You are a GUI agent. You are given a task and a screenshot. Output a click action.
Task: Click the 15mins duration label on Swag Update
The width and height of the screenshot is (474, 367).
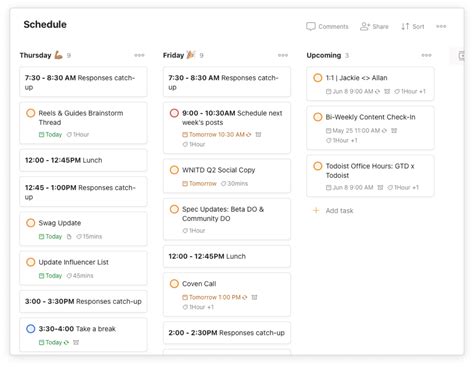click(x=89, y=236)
